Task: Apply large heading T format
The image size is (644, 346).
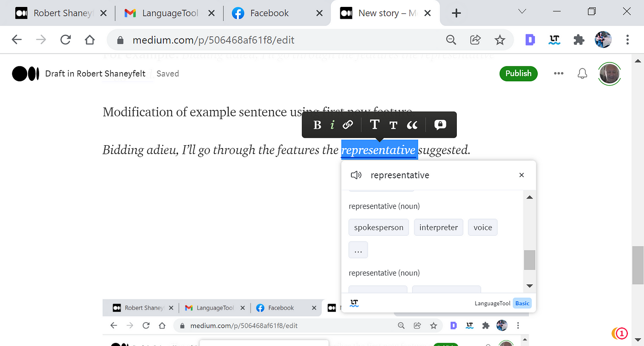Action: click(x=374, y=125)
